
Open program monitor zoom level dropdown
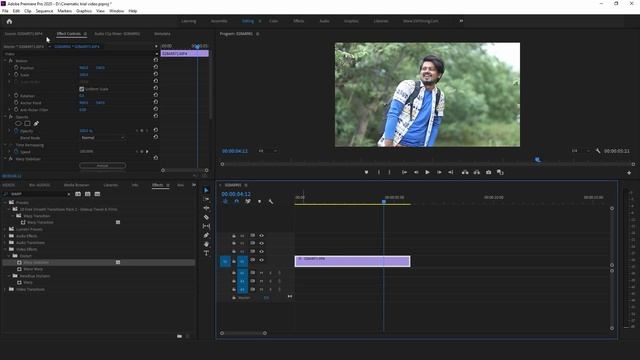(267, 151)
